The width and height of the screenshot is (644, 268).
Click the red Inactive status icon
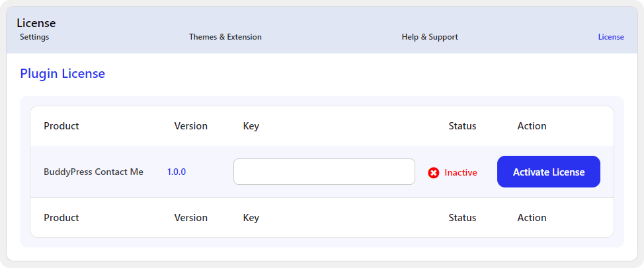tap(434, 173)
